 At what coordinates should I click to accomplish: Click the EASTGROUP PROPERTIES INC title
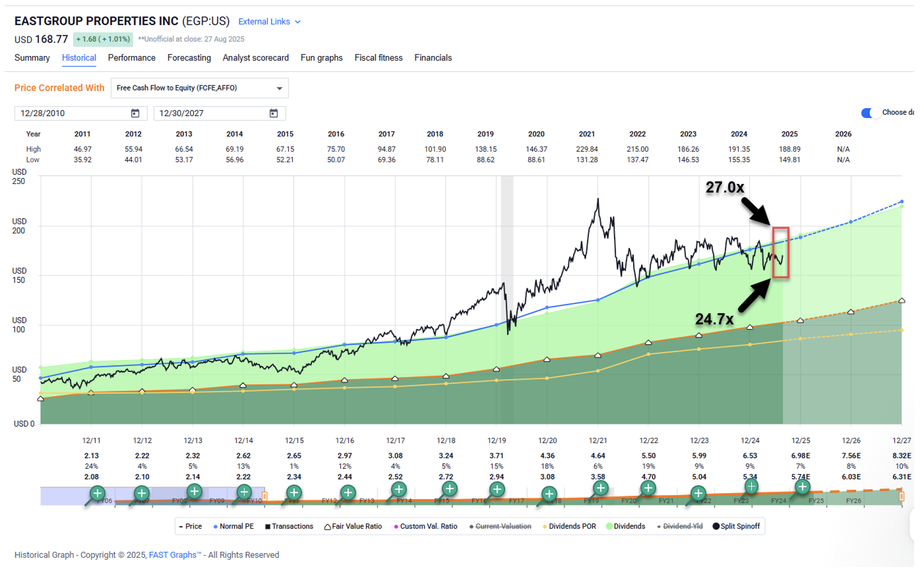[x=96, y=21]
